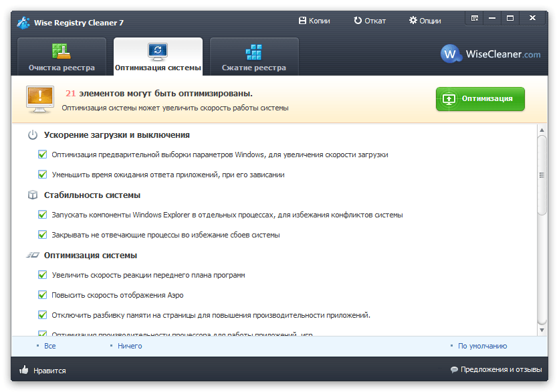Uncheck Закрывать не отвечающие процессы
This screenshot has width=559, height=392.
pyautogui.click(x=42, y=235)
